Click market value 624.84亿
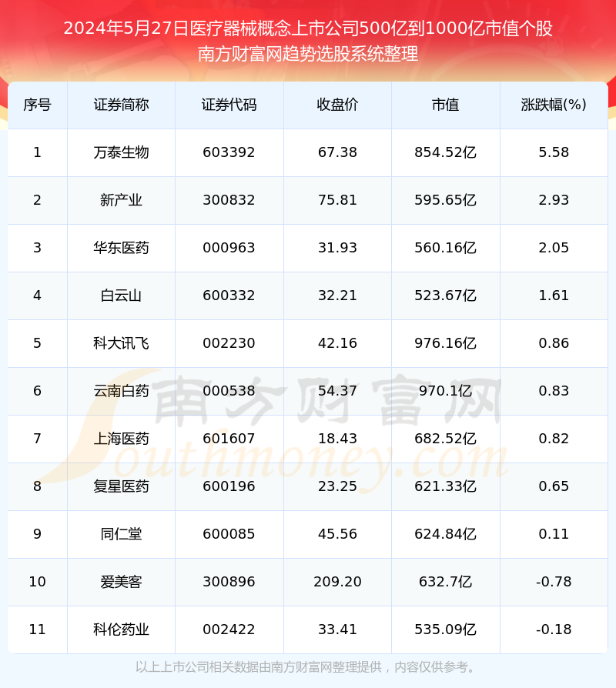 (x=446, y=534)
